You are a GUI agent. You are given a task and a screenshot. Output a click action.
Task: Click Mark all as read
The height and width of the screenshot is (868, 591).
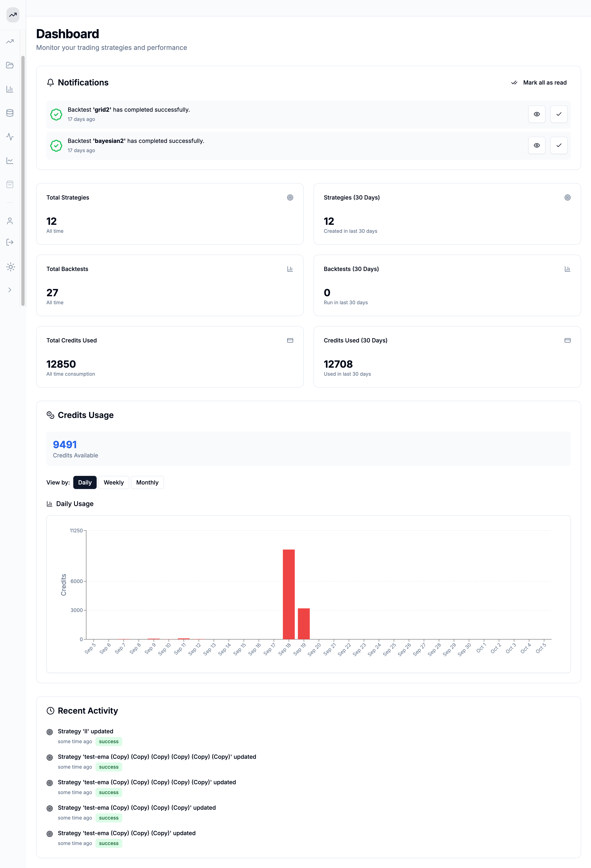[x=539, y=83]
